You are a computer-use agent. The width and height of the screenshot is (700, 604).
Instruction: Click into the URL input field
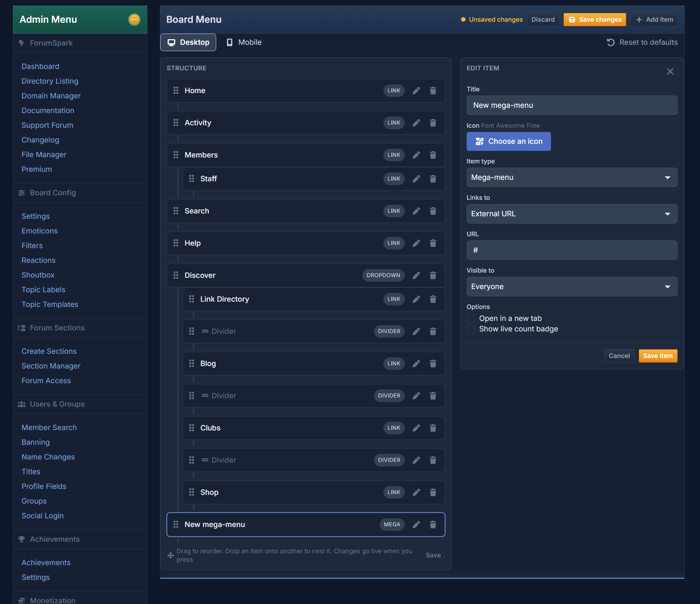point(572,250)
